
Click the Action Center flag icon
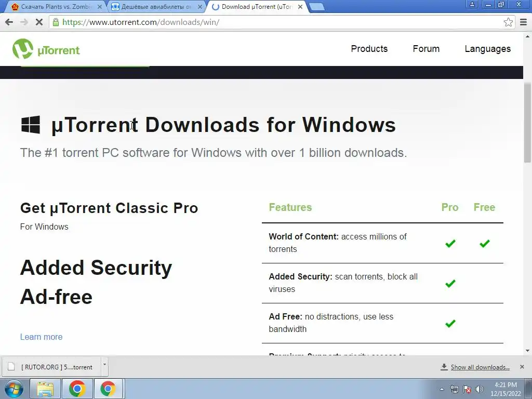467,389
